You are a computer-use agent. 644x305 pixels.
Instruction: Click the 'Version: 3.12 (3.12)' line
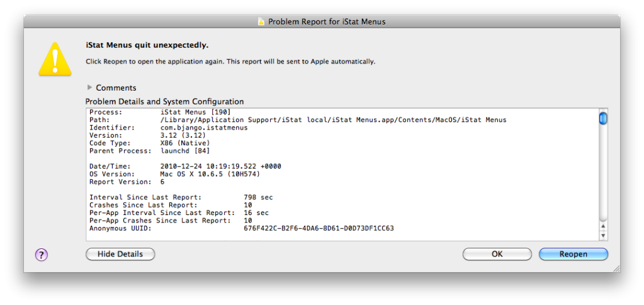147,135
